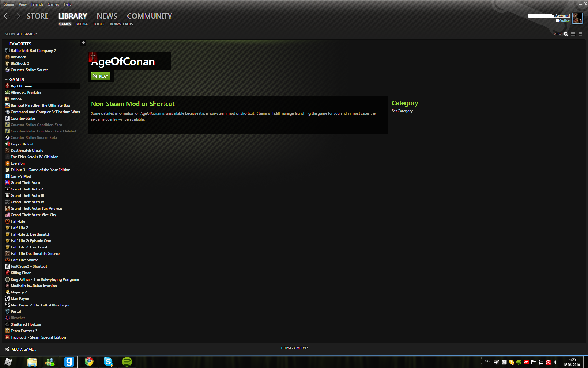The height and width of the screenshot is (368, 588).
Task: Open Google Chrome from taskbar
Action: tap(89, 362)
